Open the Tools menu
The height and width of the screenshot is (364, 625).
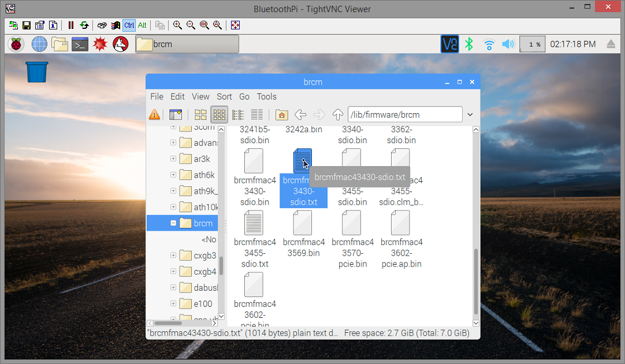pos(267,97)
